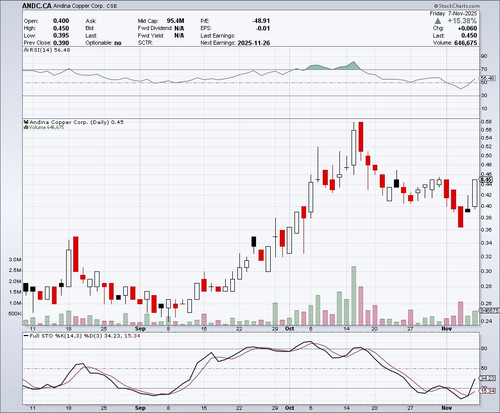Click the stochastic %D value tag 15.34

pos(486,391)
